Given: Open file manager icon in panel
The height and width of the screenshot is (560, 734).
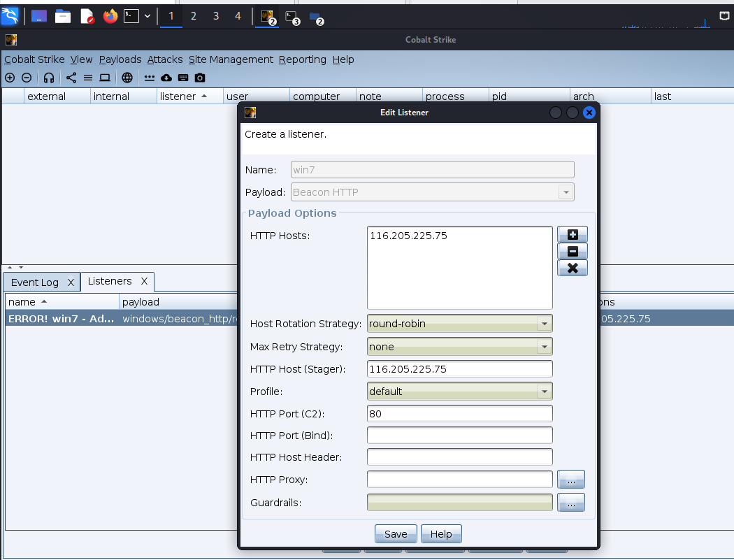Looking at the screenshot, I should coord(63,16).
